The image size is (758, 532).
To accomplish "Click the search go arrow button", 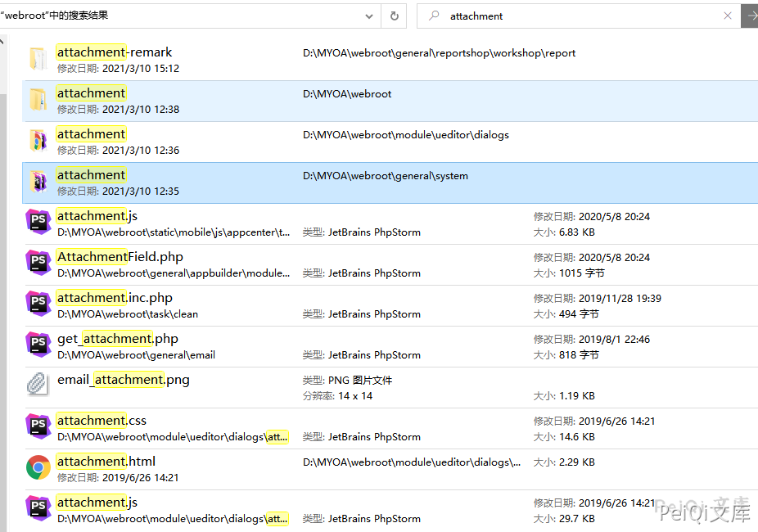I will click(x=750, y=16).
